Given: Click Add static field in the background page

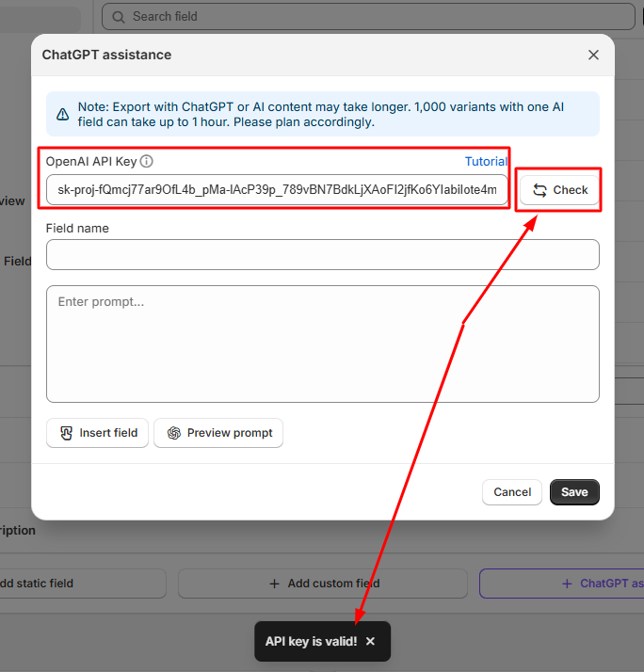Looking at the screenshot, I should pos(83,584).
